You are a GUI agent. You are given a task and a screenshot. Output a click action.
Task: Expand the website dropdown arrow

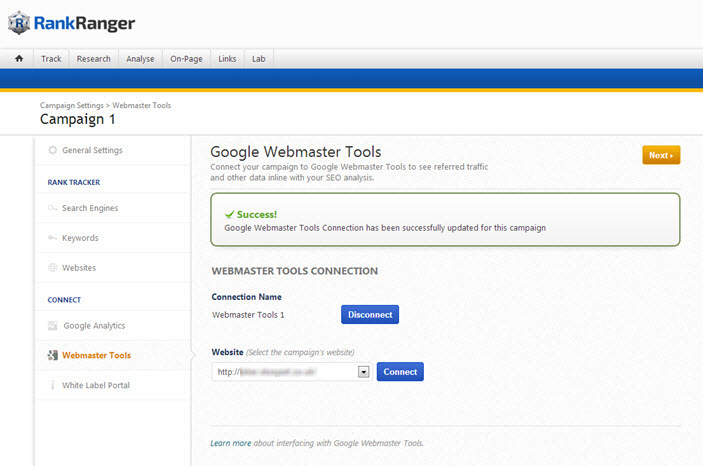[364, 372]
